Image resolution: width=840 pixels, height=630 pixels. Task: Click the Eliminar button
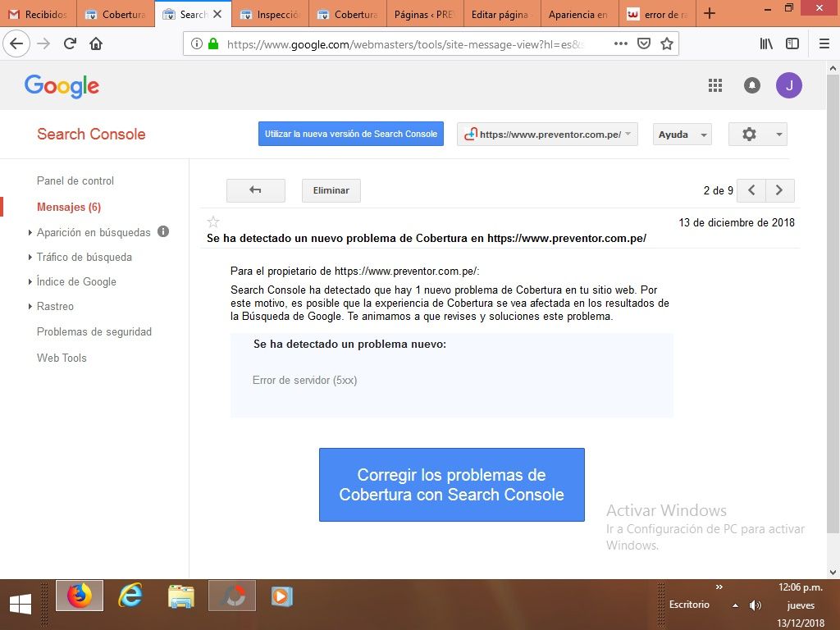(x=331, y=190)
